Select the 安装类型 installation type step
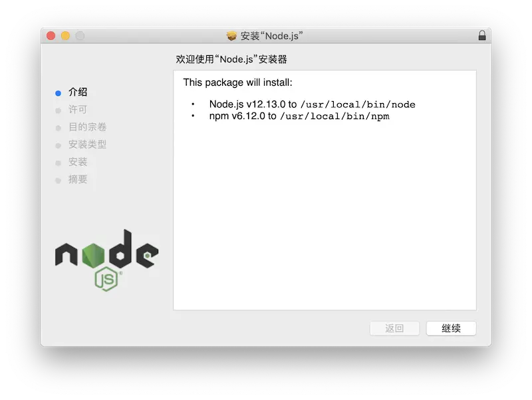532x400 pixels. point(88,144)
